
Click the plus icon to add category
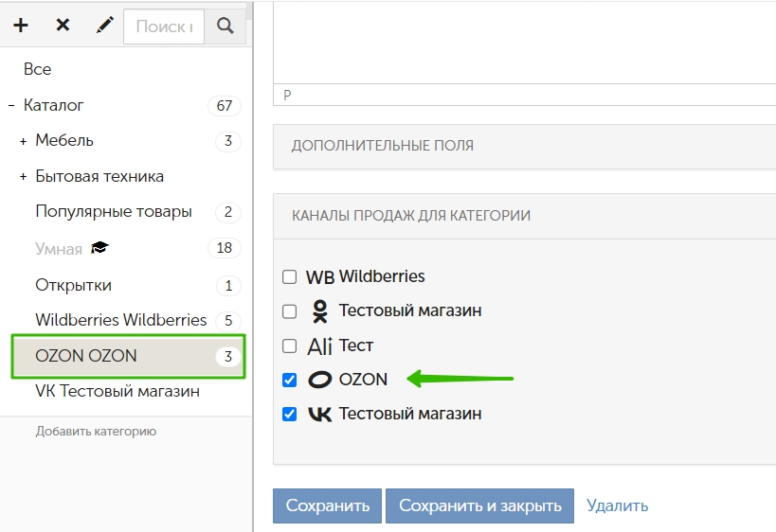[21, 26]
